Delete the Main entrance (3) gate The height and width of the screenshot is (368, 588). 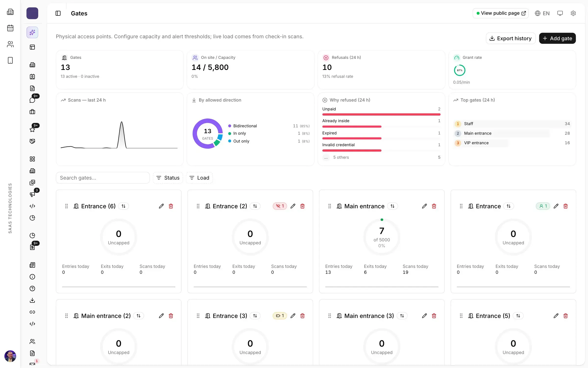click(434, 316)
